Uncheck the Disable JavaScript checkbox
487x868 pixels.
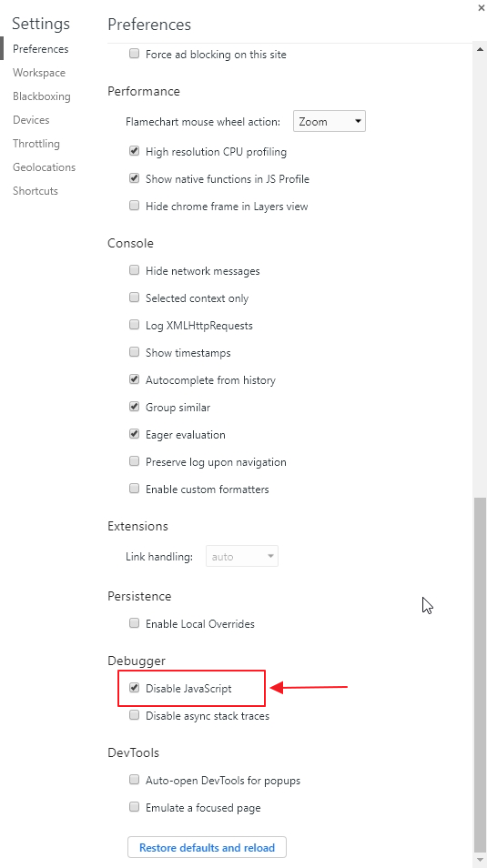tap(134, 688)
